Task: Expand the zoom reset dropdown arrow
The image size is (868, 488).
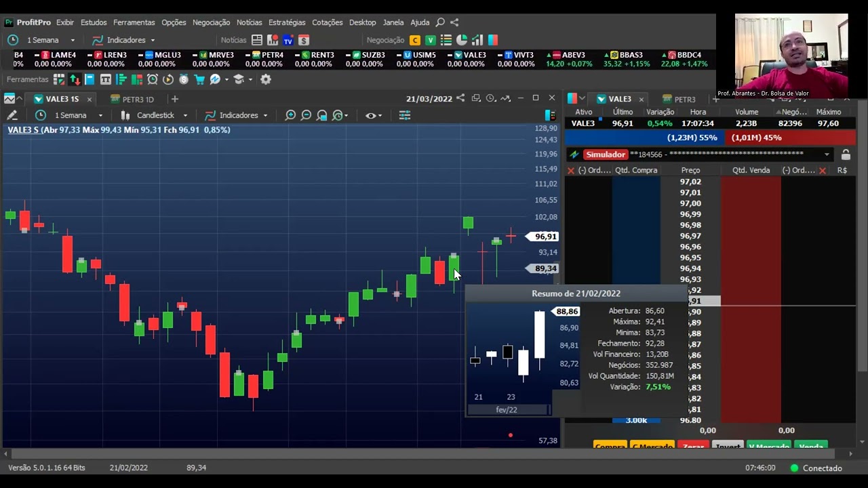Action: pos(345,115)
